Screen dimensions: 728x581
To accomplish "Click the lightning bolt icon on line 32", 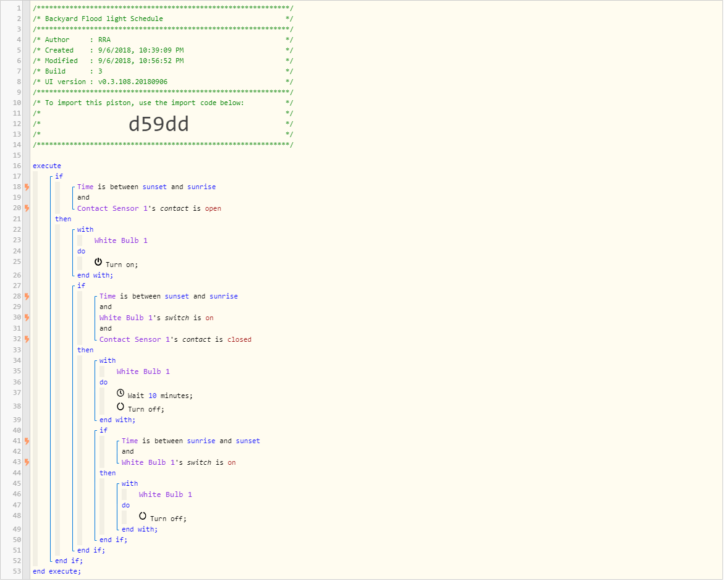I will pyautogui.click(x=27, y=340).
